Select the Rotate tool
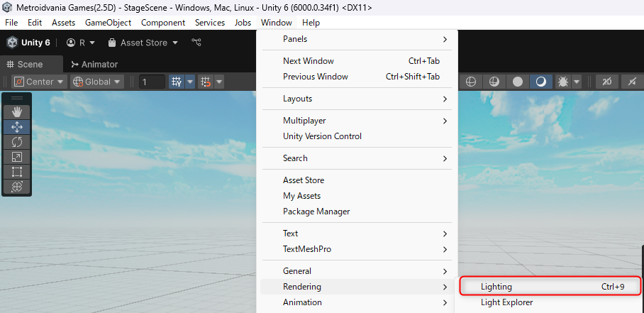 (17, 142)
